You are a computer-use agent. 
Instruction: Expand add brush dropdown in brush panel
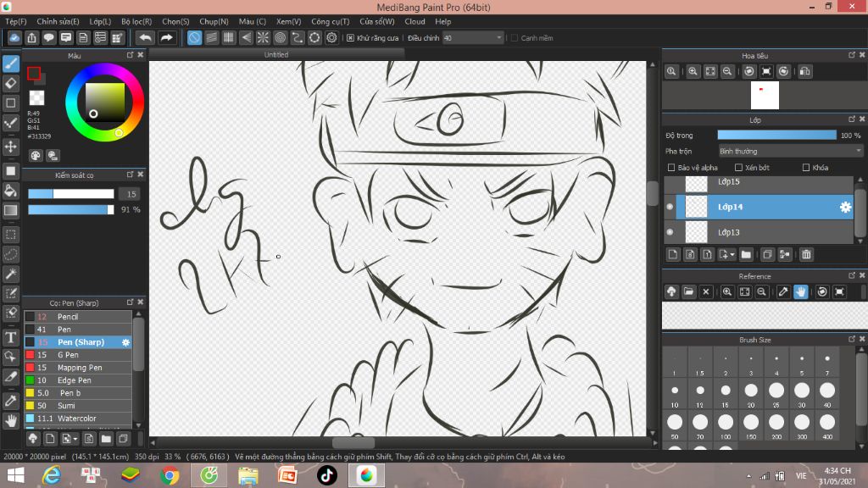pos(75,439)
